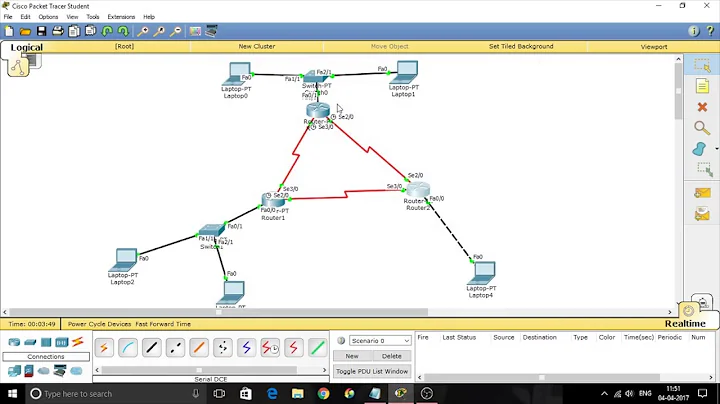This screenshot has height=404, width=720.
Task: Create a new file via toolbar icon
Action: click(9, 31)
